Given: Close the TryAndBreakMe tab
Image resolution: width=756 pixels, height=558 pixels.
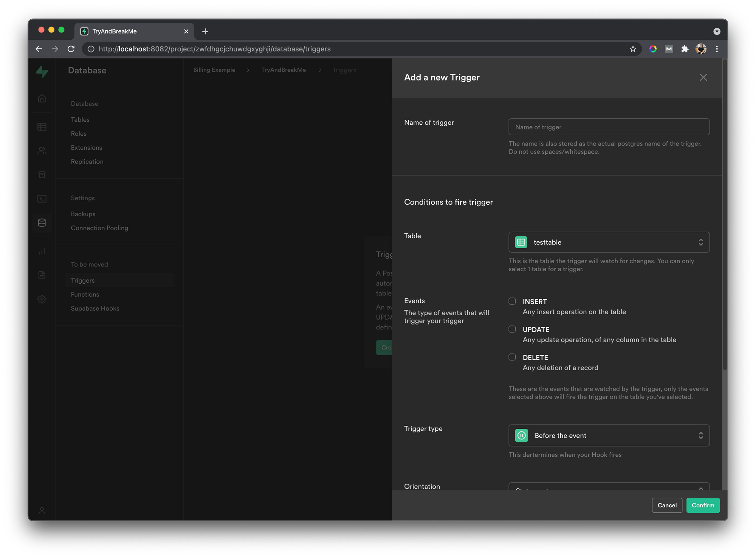Looking at the screenshot, I should pyautogui.click(x=186, y=31).
